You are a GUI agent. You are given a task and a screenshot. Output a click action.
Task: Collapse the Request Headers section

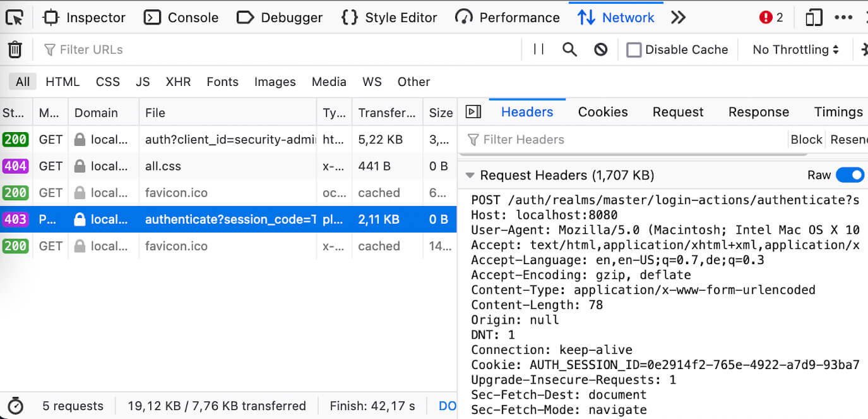[470, 175]
